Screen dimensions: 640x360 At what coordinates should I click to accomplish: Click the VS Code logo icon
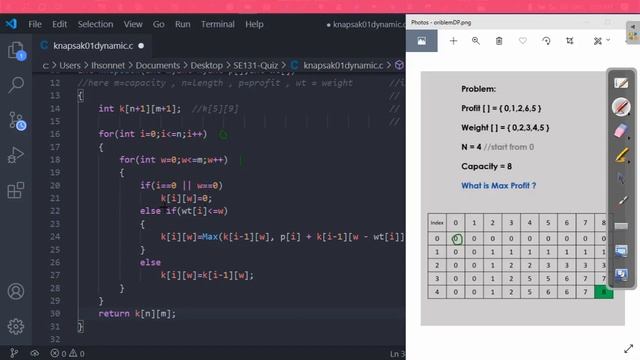coord(11,24)
